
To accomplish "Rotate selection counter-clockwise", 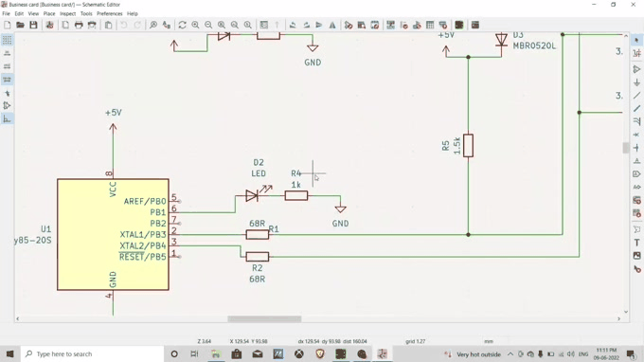I will point(293,25).
